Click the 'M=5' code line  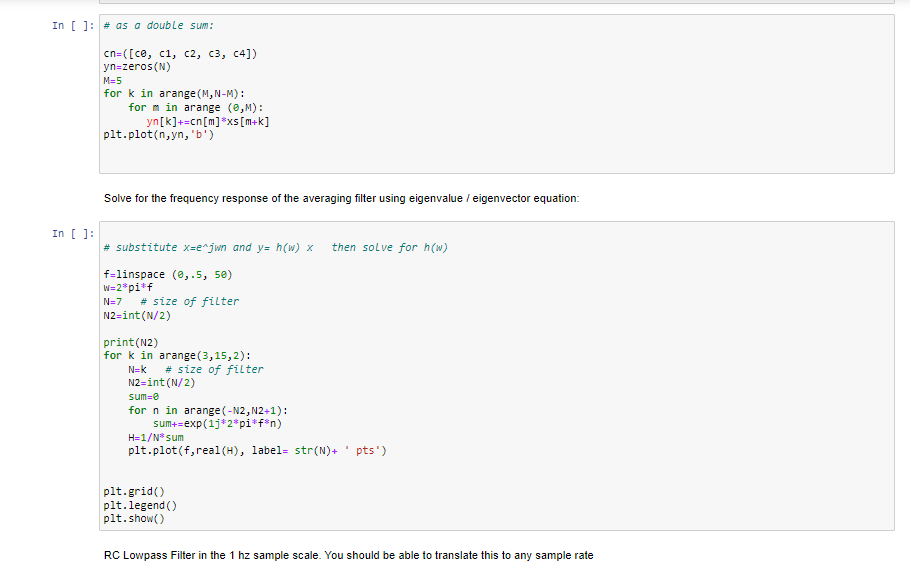[113, 81]
